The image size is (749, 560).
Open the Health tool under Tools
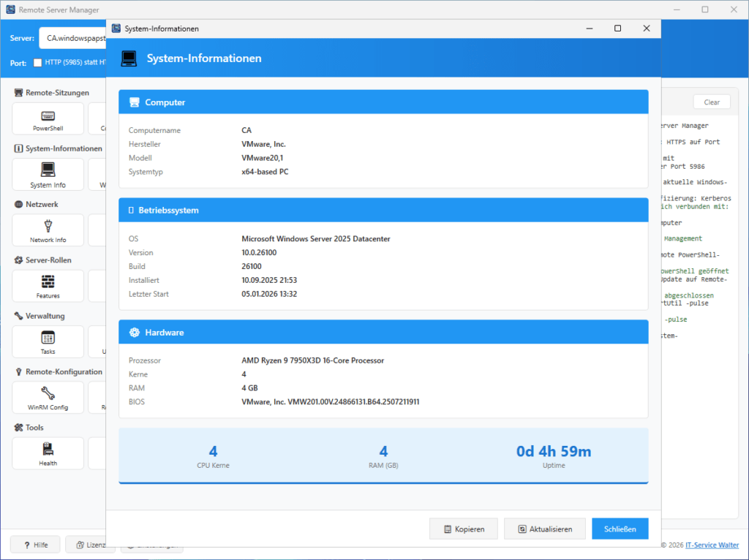pos(47,453)
